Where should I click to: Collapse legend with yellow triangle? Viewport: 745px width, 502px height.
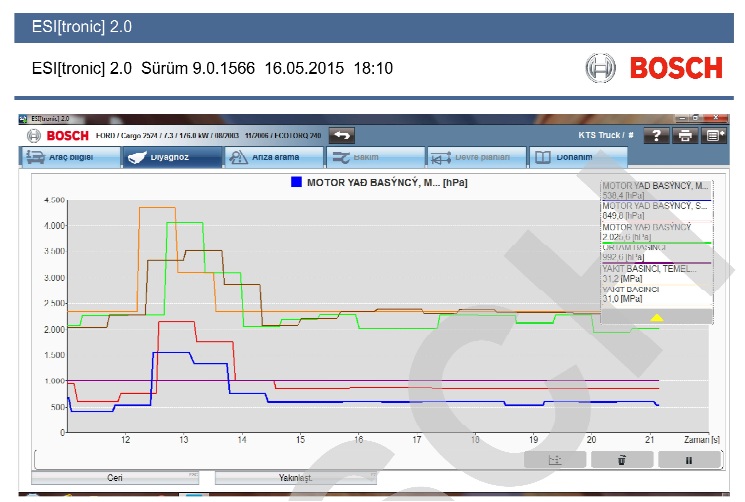(657, 317)
